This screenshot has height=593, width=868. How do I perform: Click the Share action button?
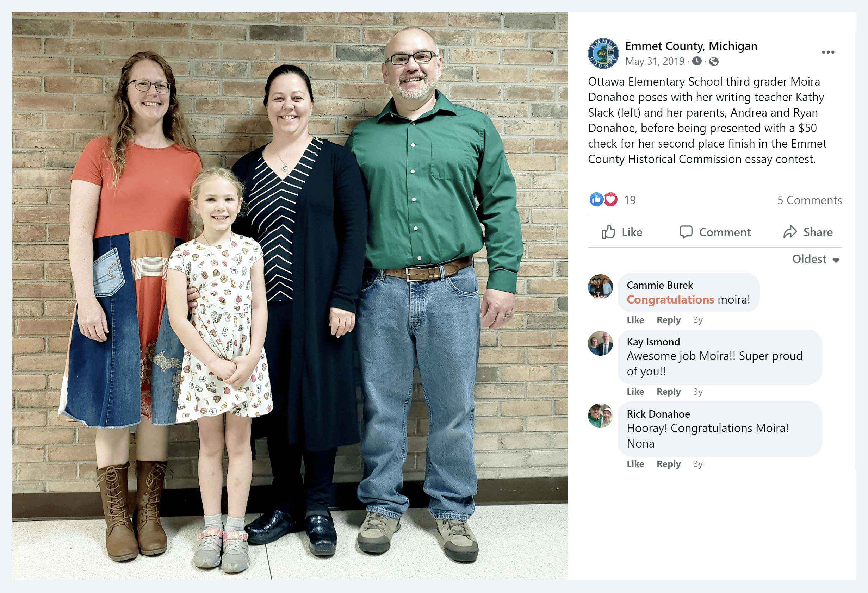tap(808, 232)
